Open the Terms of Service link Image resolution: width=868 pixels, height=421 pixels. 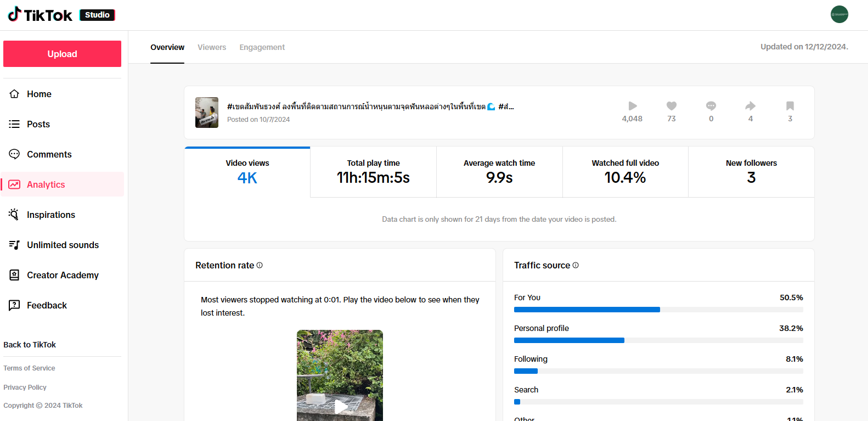29,368
